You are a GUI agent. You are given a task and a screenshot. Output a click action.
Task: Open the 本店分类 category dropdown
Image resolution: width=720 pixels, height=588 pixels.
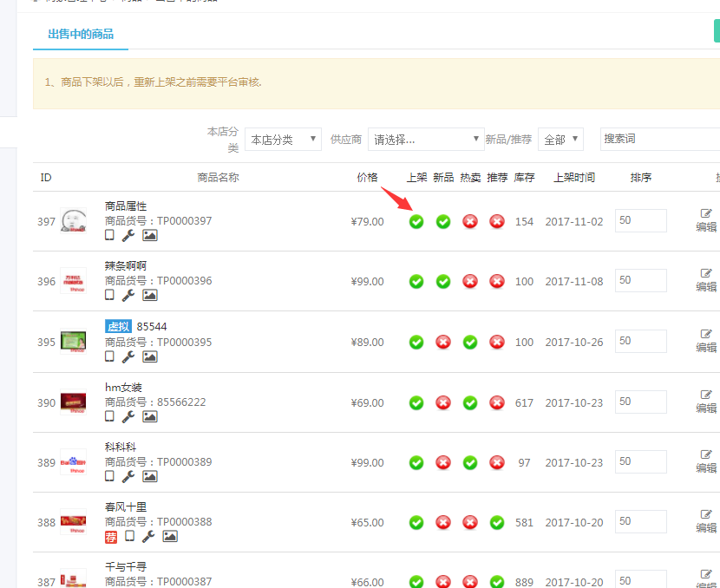coord(283,140)
